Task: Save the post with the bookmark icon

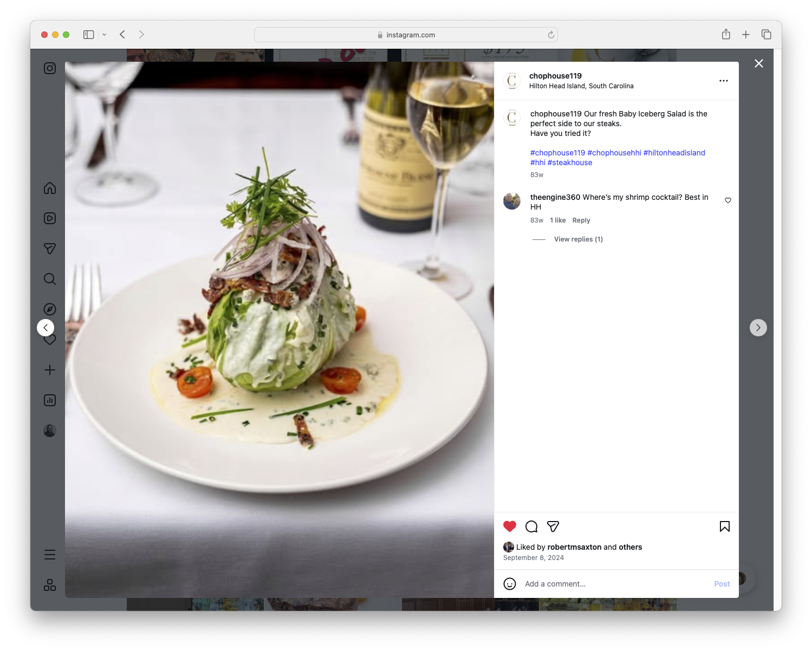Action: 724,526
